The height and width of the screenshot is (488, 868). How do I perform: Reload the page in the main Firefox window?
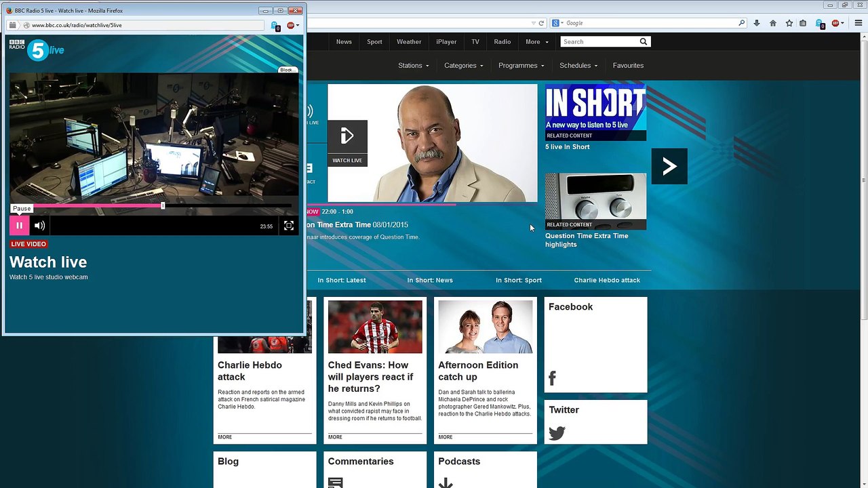click(x=541, y=23)
